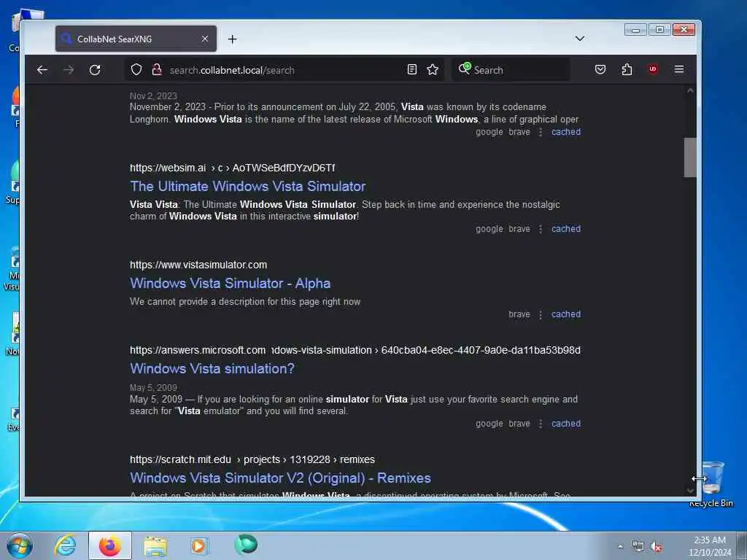The height and width of the screenshot is (560, 747).
Task: Click the scrollbar down arrow
Action: (690, 491)
